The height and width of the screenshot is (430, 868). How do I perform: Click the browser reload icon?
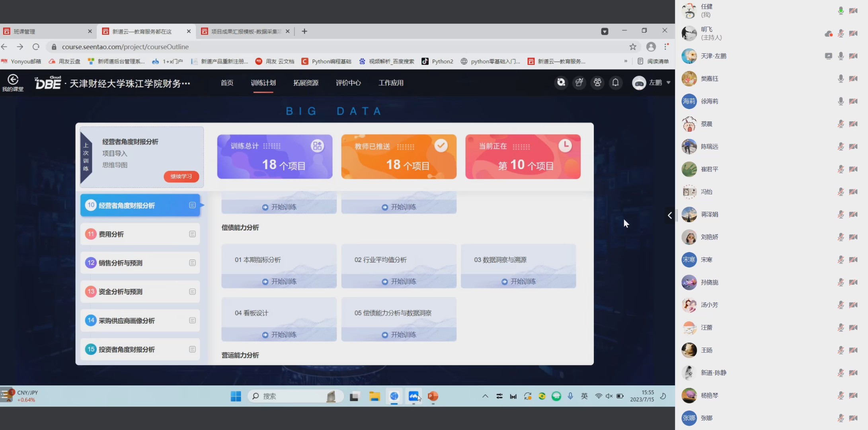[36, 47]
